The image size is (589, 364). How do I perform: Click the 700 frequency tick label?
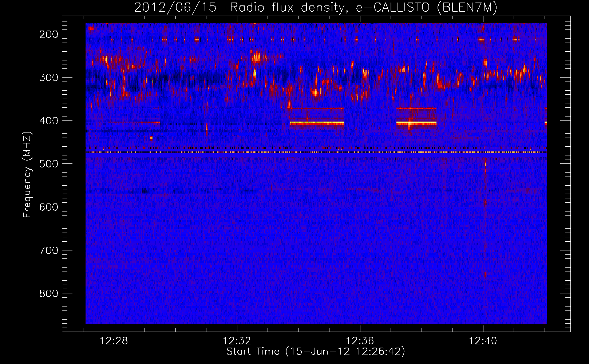click(x=49, y=250)
